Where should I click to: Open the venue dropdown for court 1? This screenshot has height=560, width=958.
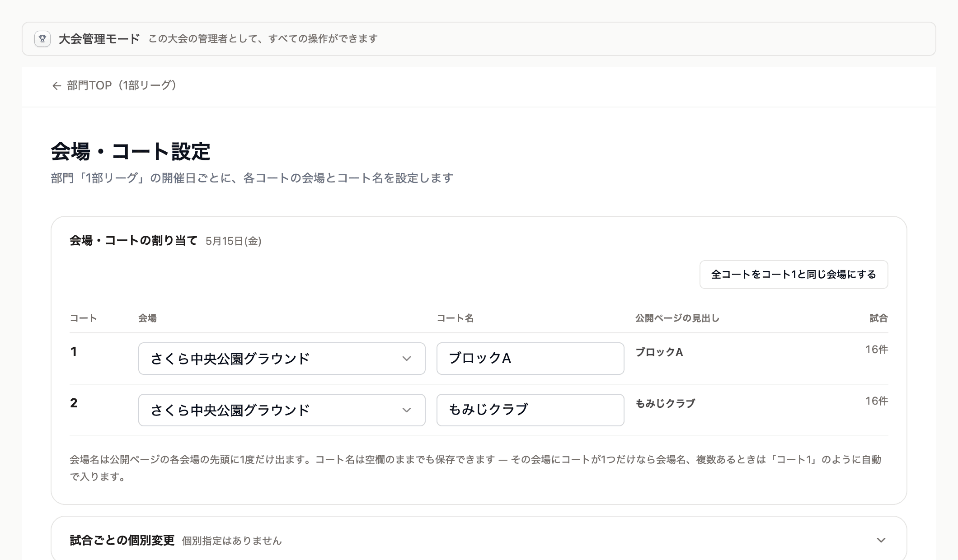pyautogui.click(x=282, y=359)
